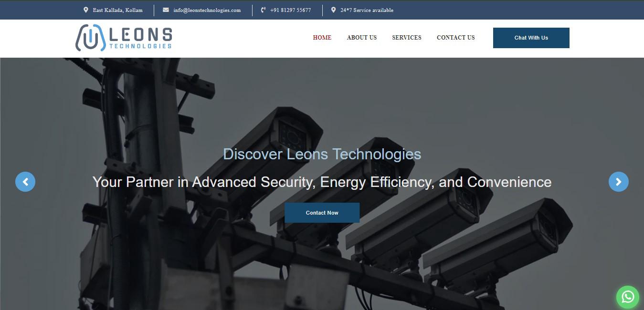Viewport: 644px width, 310px height.
Task: Click the Your Partner in Advanced Security tagline
Action: click(x=322, y=182)
